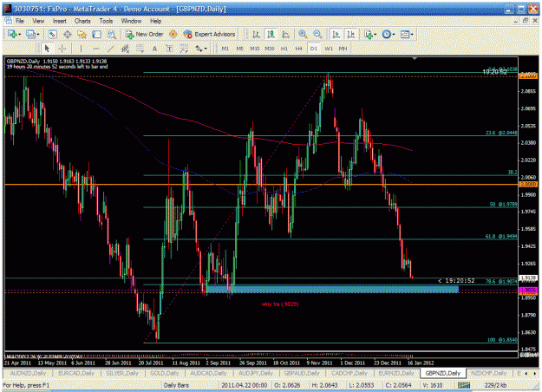Click the Arrows objects icon

click(199, 49)
